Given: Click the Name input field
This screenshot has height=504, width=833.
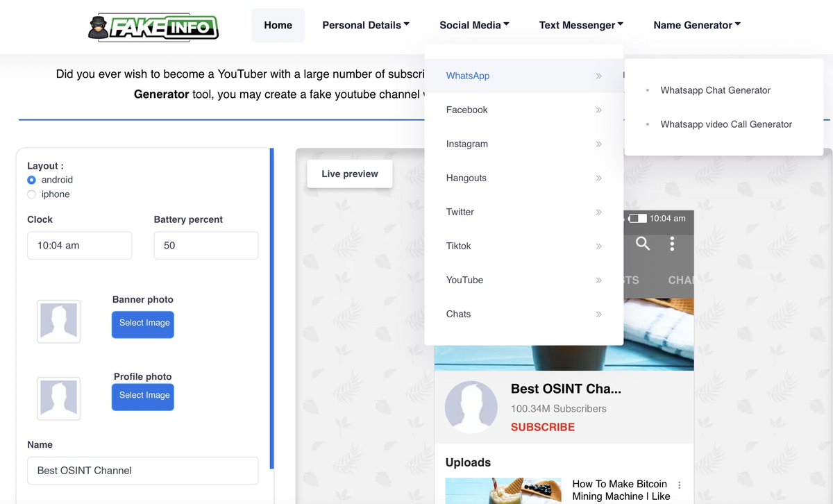Looking at the screenshot, I should pyautogui.click(x=142, y=471).
